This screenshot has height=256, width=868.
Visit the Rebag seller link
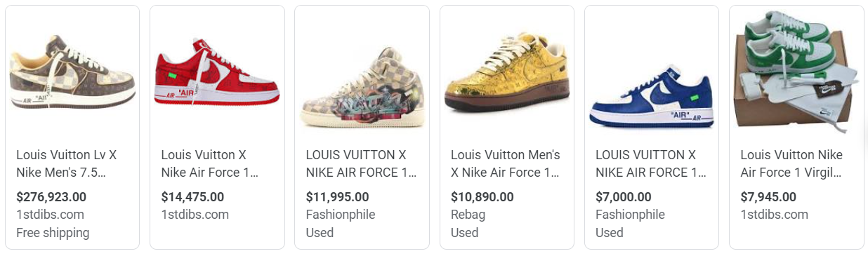[x=468, y=215]
